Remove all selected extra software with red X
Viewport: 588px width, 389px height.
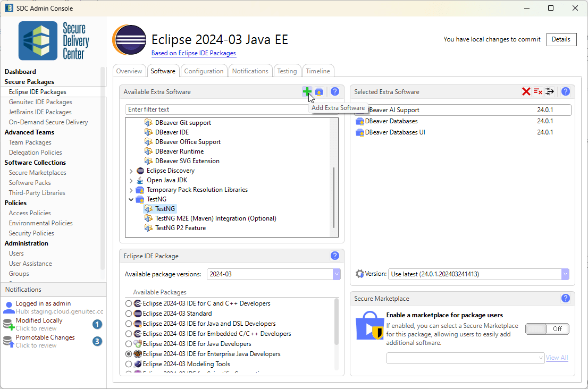[x=525, y=91]
